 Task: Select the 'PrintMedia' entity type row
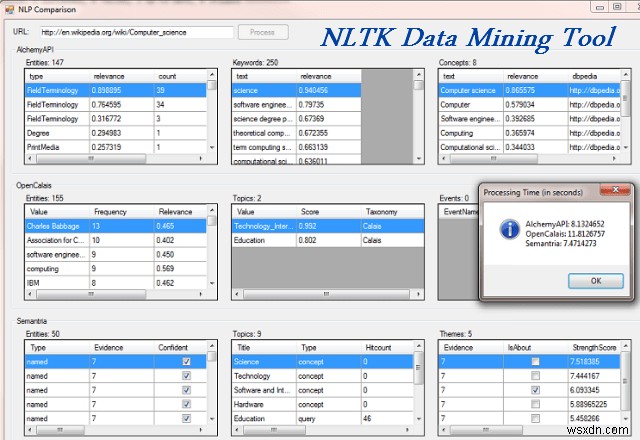[x=116, y=147]
